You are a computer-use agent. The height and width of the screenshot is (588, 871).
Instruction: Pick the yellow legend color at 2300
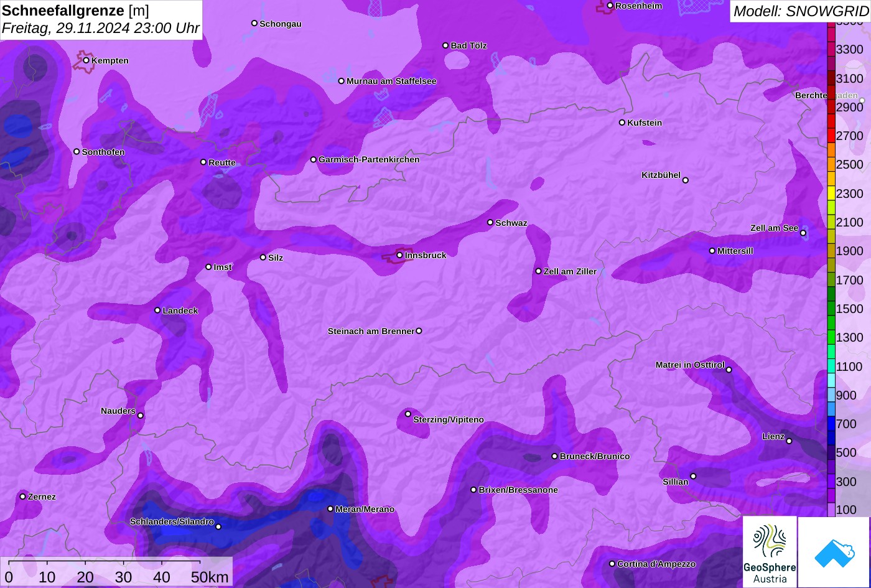(831, 194)
